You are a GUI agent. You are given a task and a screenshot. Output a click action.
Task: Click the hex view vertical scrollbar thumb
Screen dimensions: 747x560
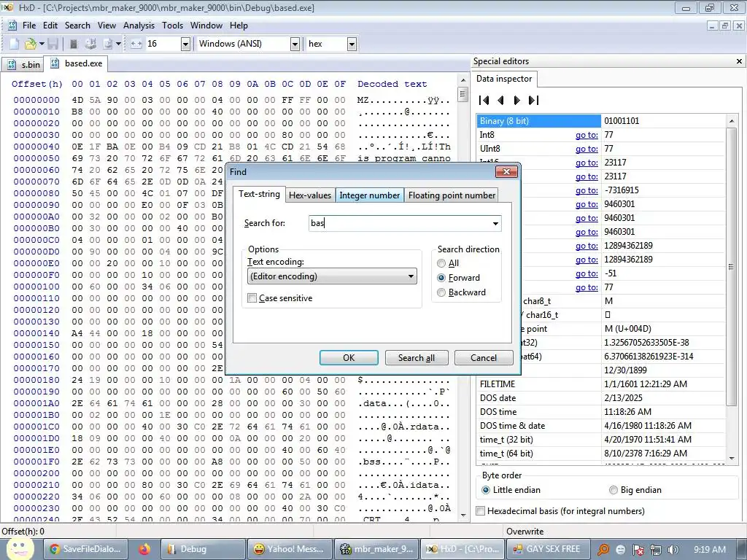[462, 94]
